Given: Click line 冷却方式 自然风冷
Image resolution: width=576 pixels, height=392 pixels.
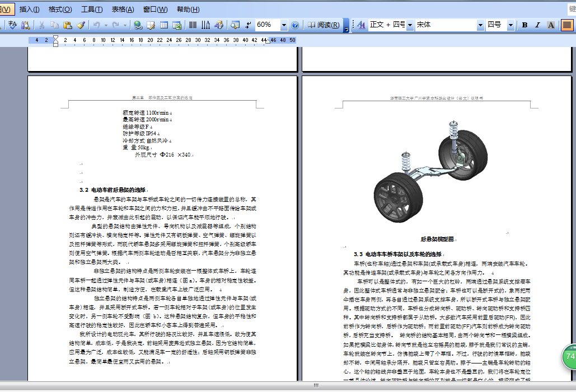Looking at the screenshot, I should (146, 140).
